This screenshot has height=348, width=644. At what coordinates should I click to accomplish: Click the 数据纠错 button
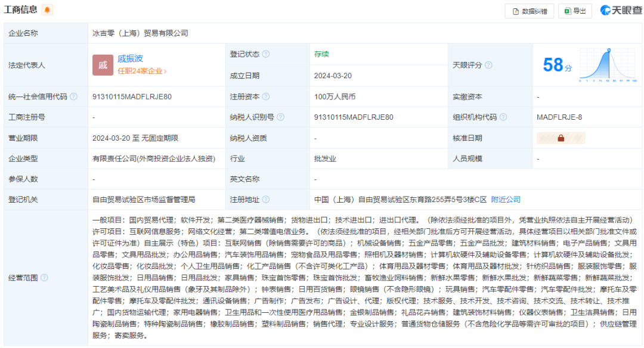pos(530,11)
